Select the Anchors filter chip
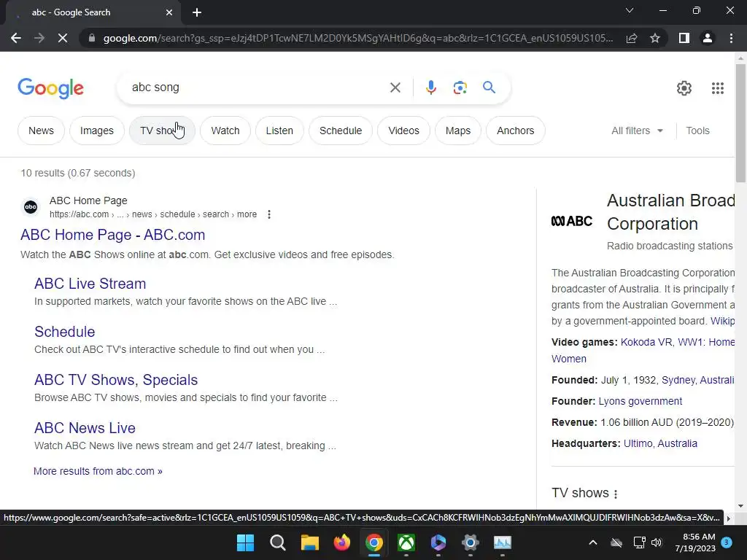The image size is (747, 560). click(516, 131)
